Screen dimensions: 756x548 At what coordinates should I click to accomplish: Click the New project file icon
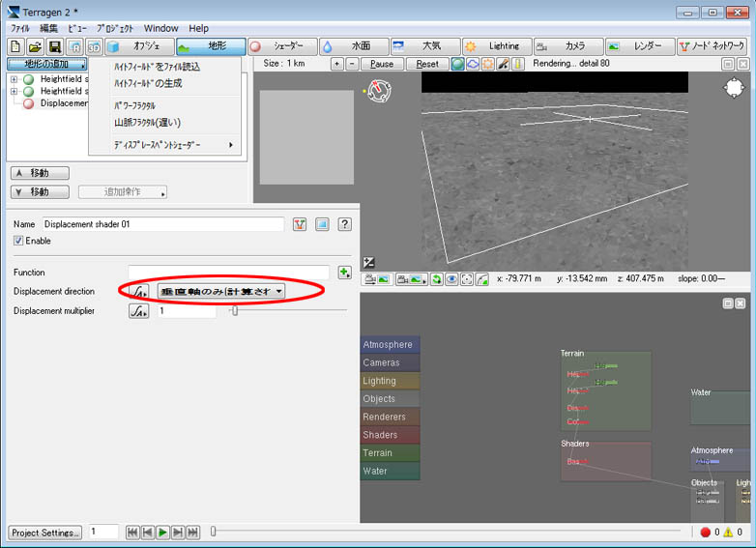tap(15, 46)
